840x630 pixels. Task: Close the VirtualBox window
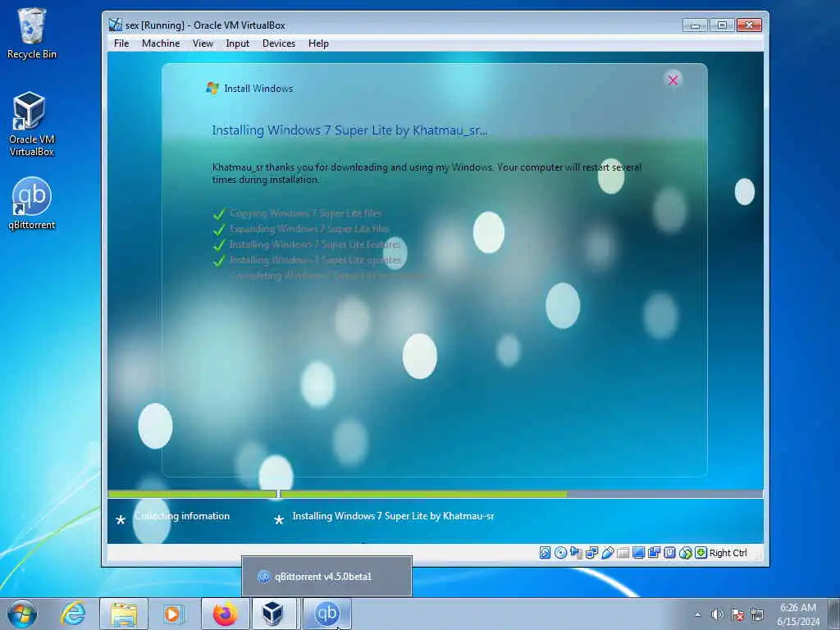tap(749, 25)
